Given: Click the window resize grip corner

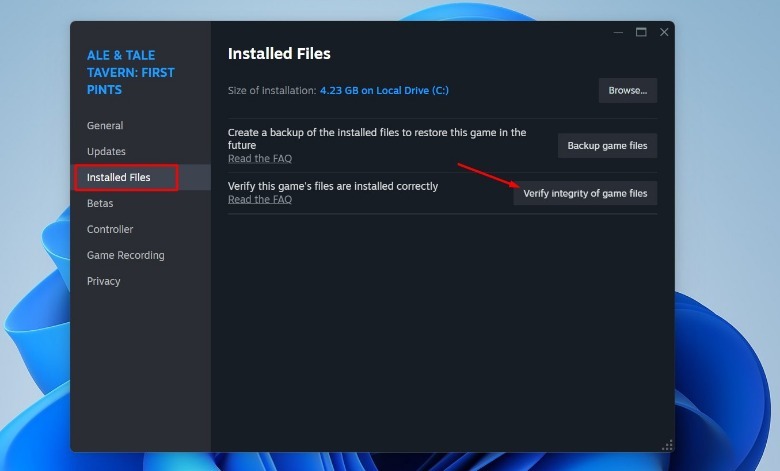Looking at the screenshot, I should point(668,445).
